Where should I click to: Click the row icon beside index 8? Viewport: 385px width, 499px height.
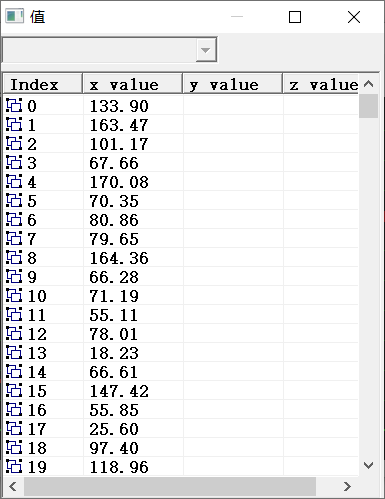point(14,257)
